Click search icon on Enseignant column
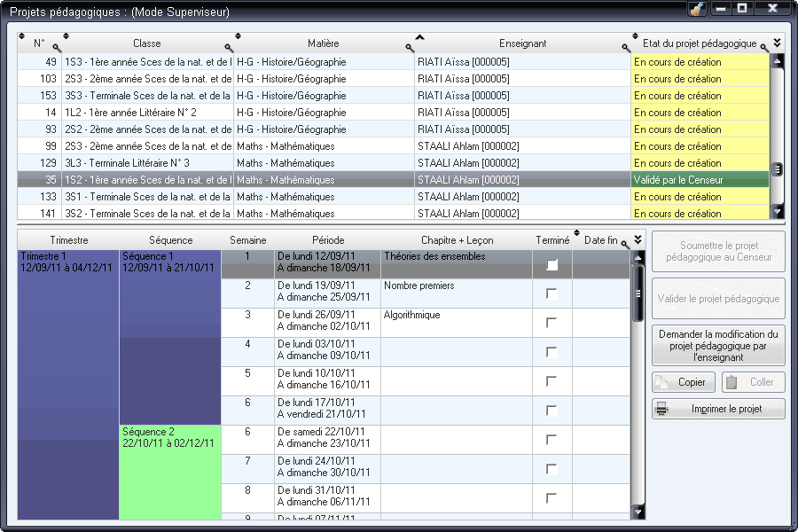 626,48
